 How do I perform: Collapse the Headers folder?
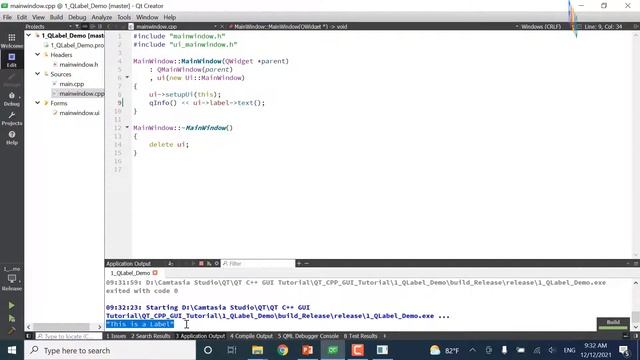click(38, 54)
